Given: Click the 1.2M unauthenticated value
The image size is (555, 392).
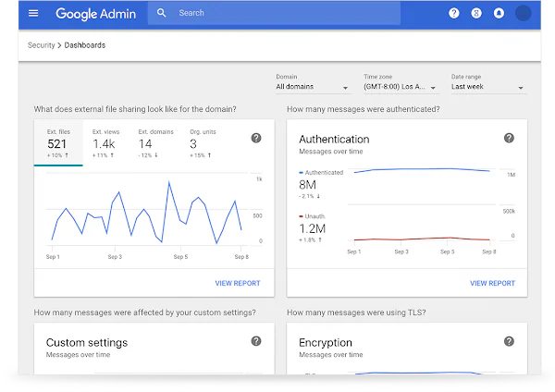Looking at the screenshot, I should [x=313, y=228].
